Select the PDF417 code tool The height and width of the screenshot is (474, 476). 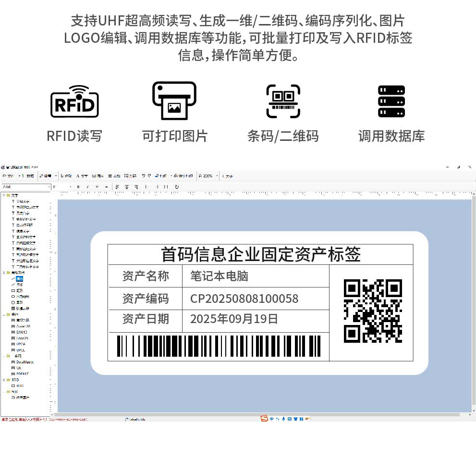point(22,374)
